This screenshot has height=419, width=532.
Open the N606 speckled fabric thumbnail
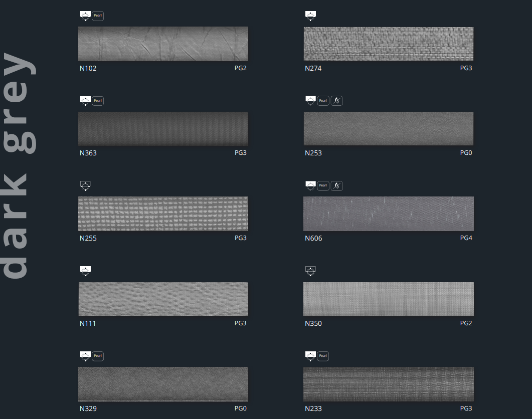tap(388, 214)
